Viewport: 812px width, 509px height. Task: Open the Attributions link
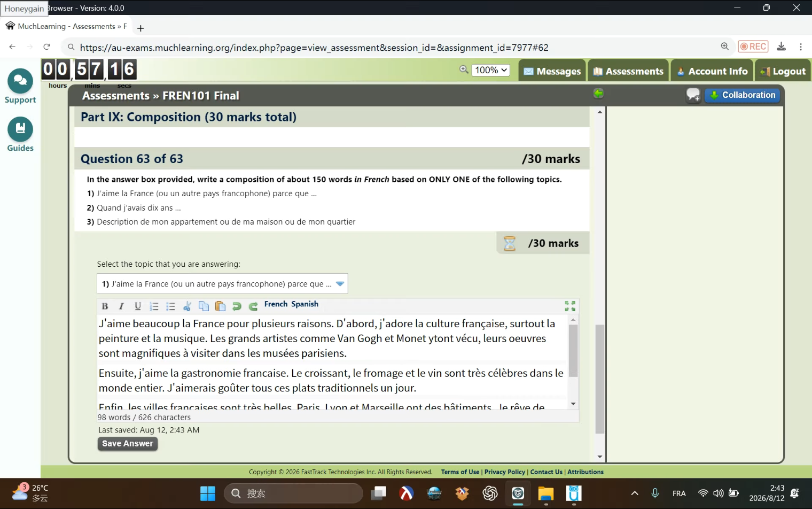tap(585, 472)
